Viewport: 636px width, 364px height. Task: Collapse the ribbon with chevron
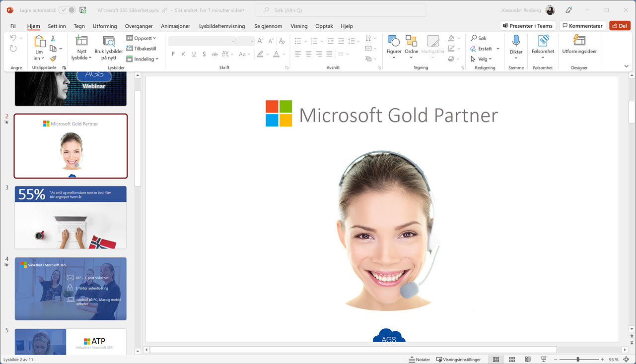(626, 66)
